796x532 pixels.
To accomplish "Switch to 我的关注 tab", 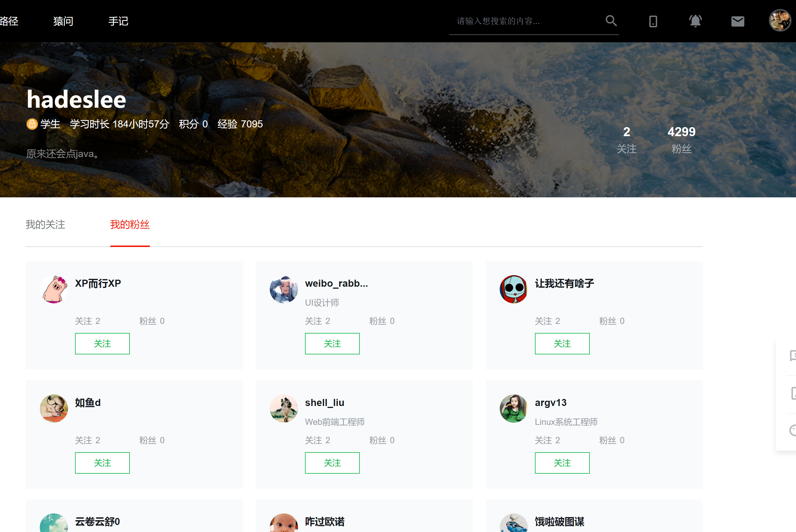I will 45,225.
